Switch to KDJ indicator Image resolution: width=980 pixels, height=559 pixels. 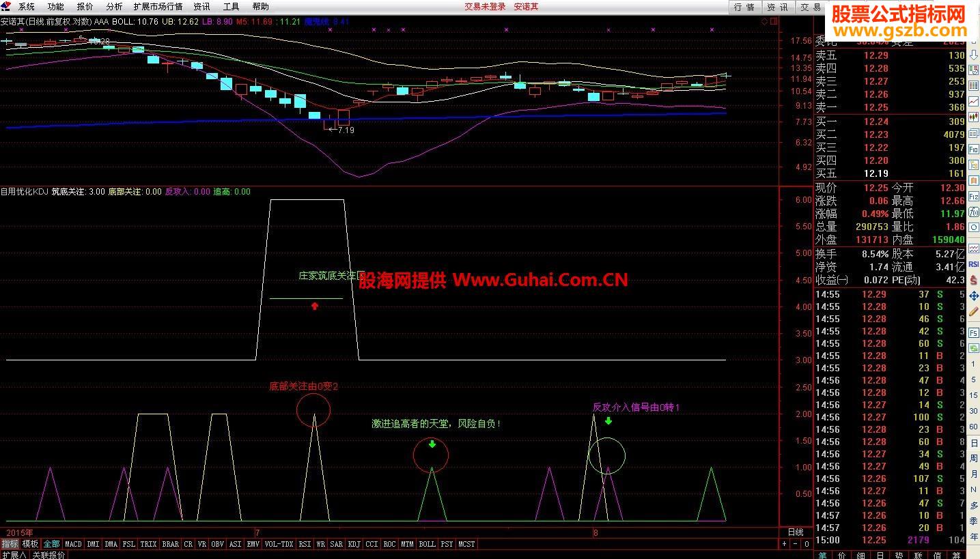(354, 544)
